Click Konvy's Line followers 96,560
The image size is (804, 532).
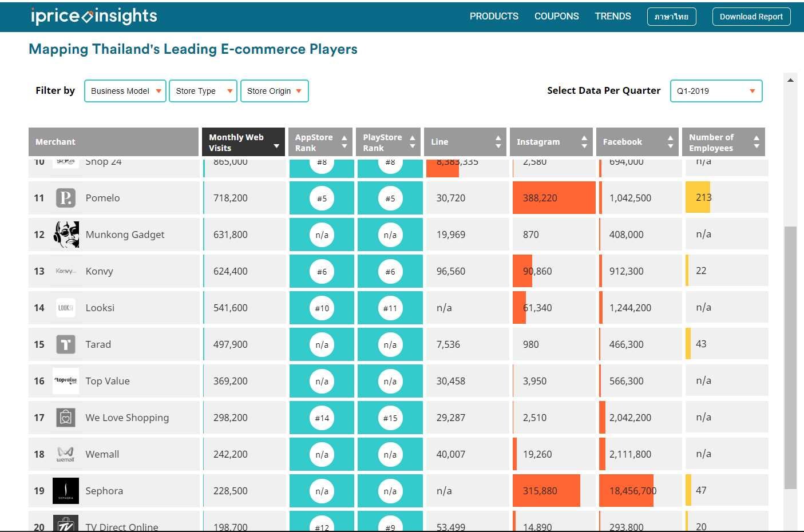[x=451, y=271]
